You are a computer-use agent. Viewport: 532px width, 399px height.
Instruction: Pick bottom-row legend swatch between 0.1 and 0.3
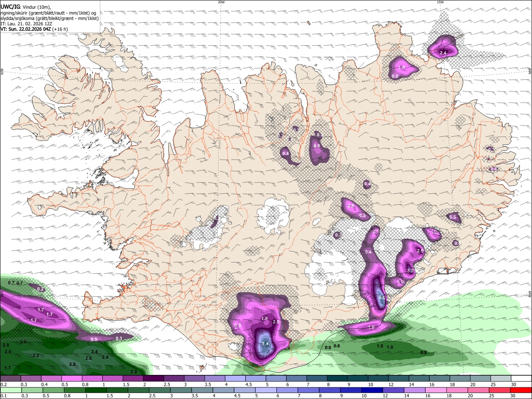point(10,390)
